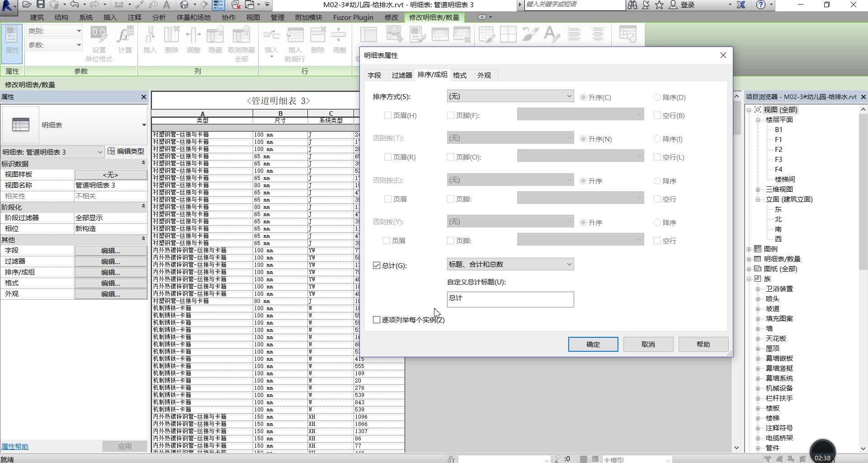This screenshot has width=868, height=463.
Task: Open the 明细表 type selector dropdown
Action: [75, 125]
